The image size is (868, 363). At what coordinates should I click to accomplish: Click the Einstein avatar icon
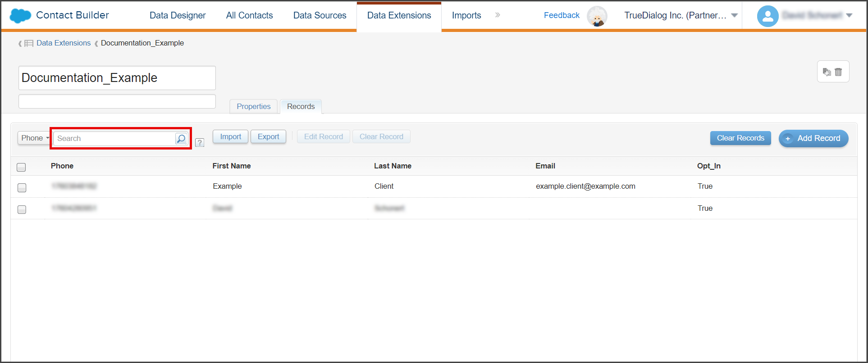pos(597,16)
